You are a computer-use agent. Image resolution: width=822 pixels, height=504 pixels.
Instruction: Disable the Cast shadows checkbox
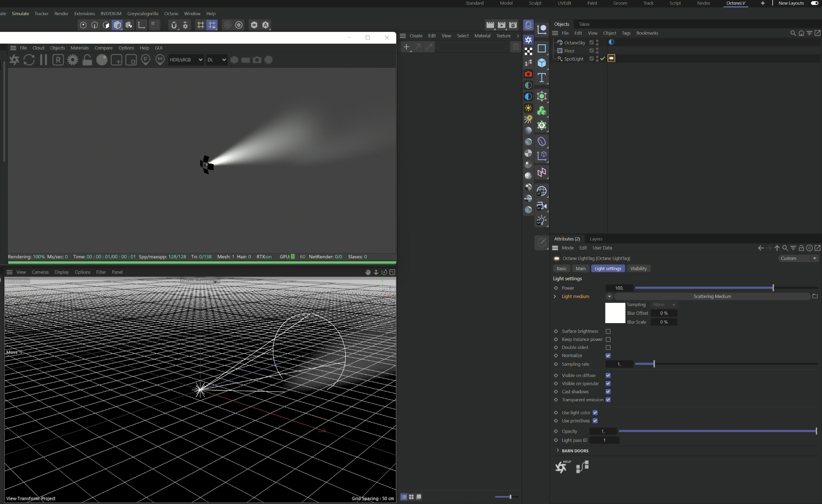click(x=608, y=392)
